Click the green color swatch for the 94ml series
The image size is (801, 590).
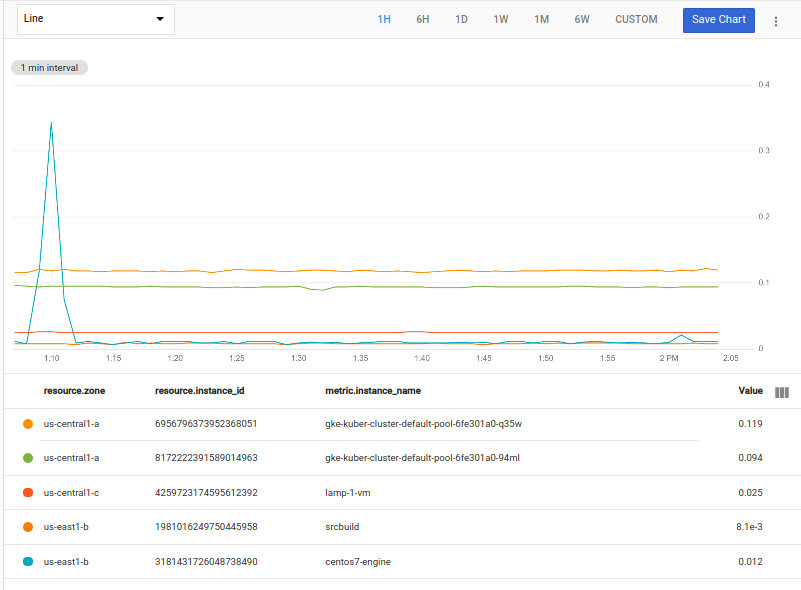[29, 458]
